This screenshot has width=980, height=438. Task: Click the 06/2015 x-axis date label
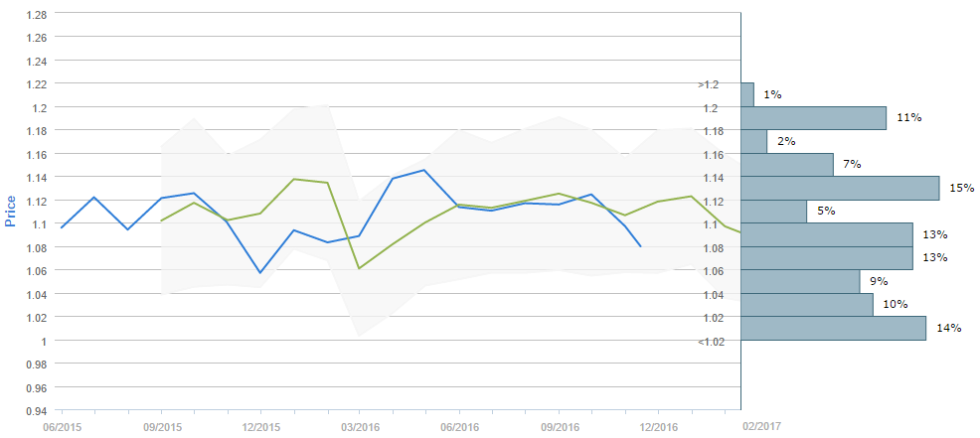point(62,426)
